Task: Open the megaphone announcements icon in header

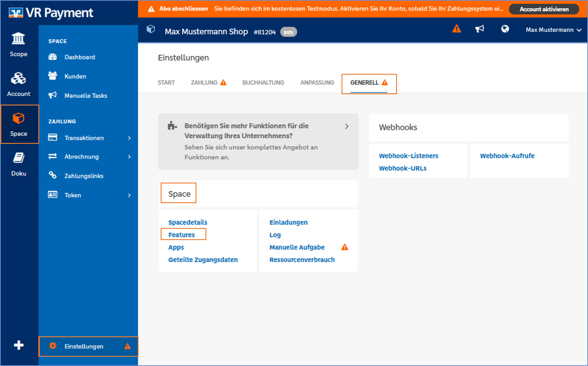Action: 480,29
